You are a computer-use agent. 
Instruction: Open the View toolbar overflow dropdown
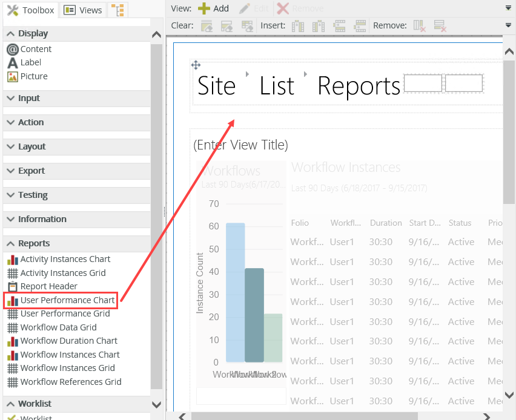coord(508,8)
